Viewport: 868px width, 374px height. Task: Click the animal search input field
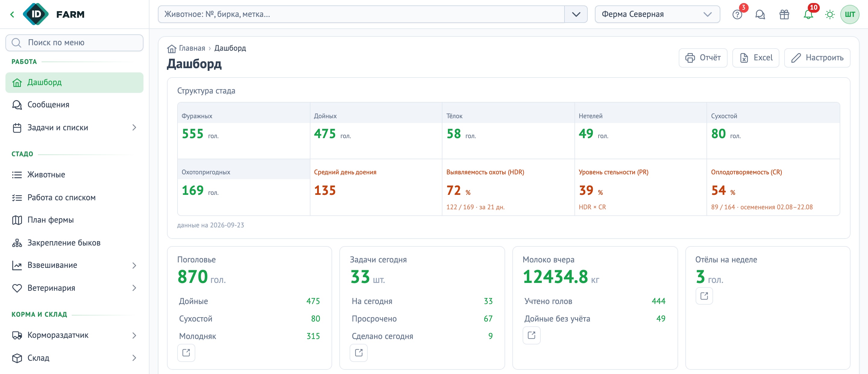tap(361, 14)
